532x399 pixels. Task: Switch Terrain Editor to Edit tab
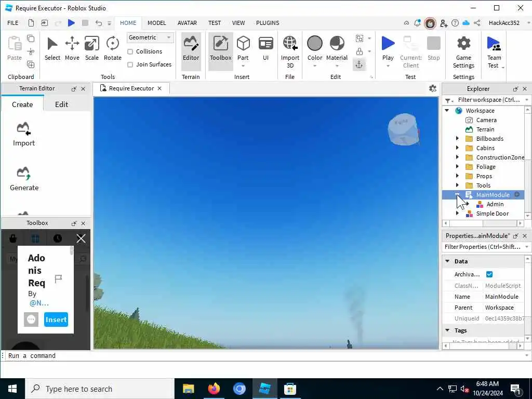click(61, 104)
